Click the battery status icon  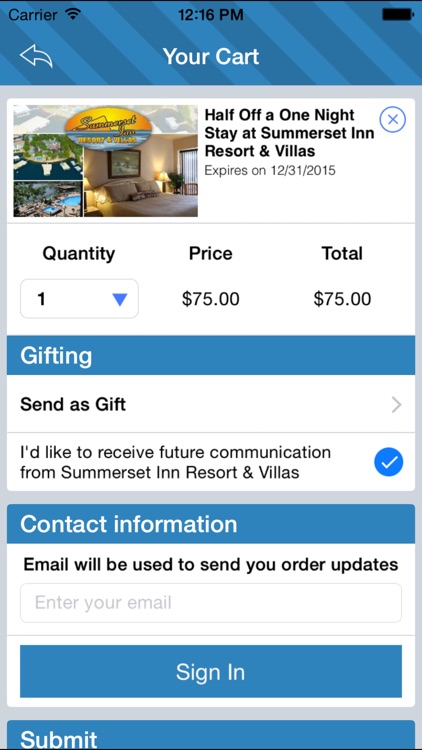[x=397, y=14]
